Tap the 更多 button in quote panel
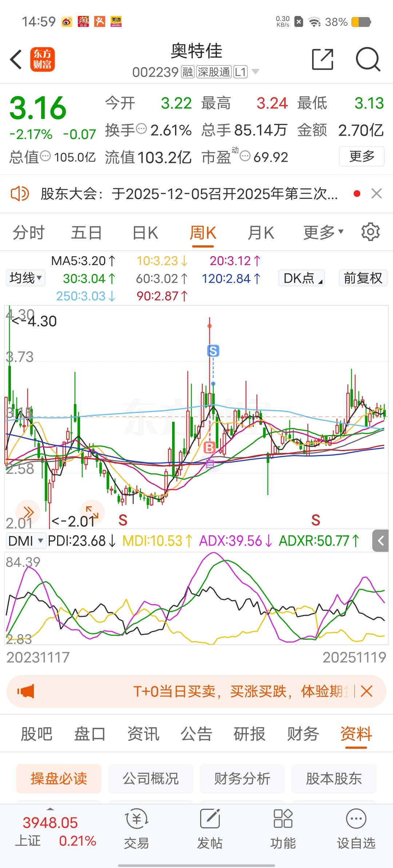The width and height of the screenshot is (393, 868). point(362,156)
